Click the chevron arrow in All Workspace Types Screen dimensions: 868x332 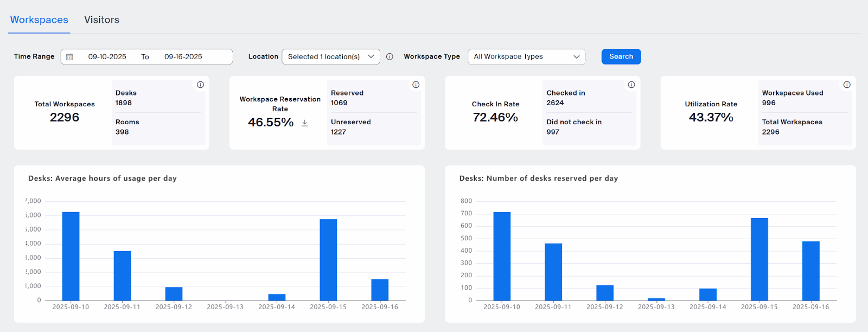point(576,56)
